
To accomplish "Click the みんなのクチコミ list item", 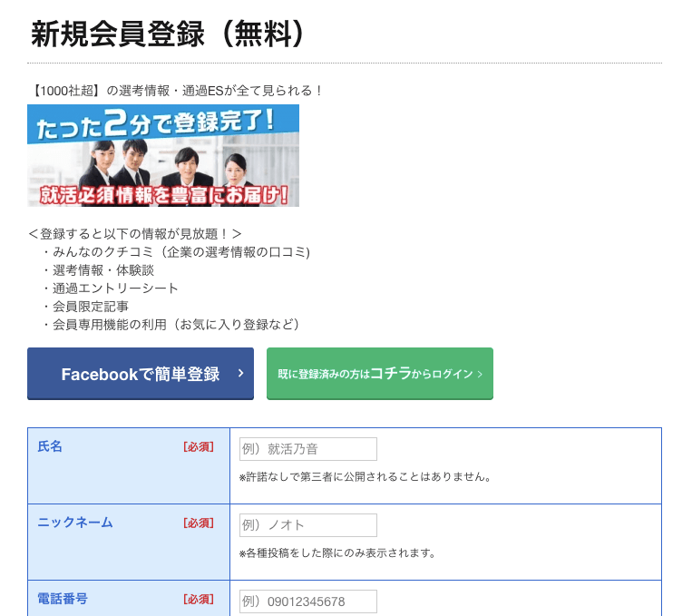I will [176, 252].
